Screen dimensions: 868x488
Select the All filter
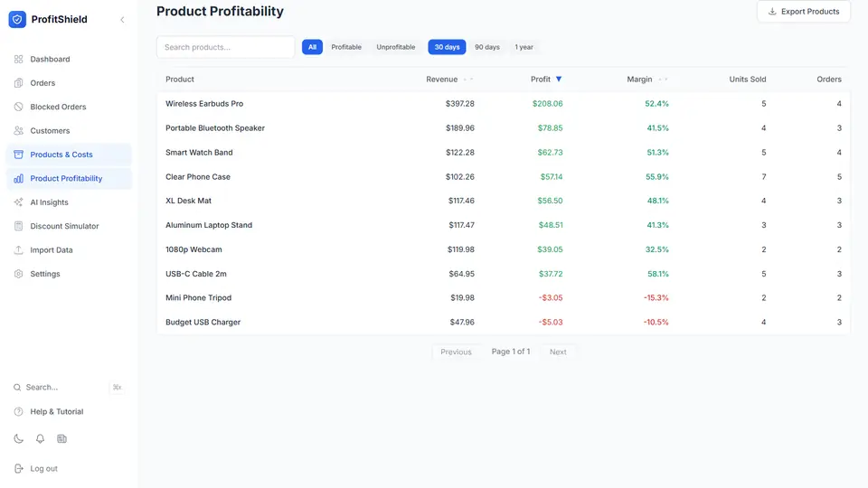coord(312,47)
